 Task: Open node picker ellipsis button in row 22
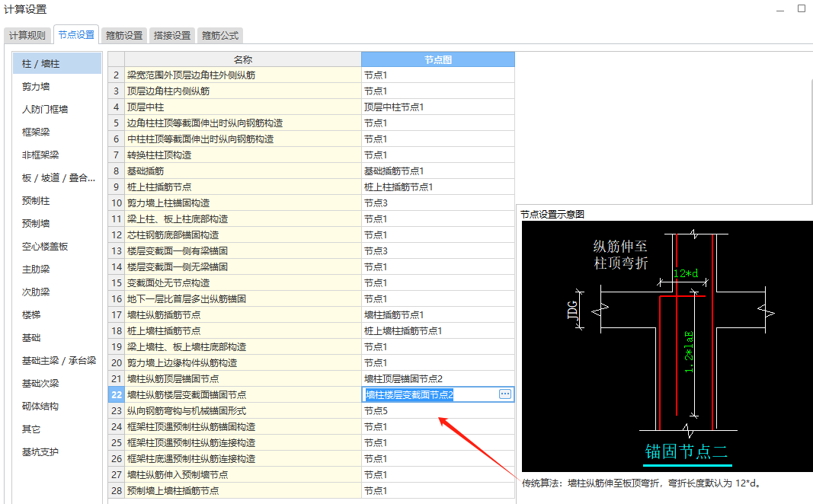pyautogui.click(x=505, y=394)
